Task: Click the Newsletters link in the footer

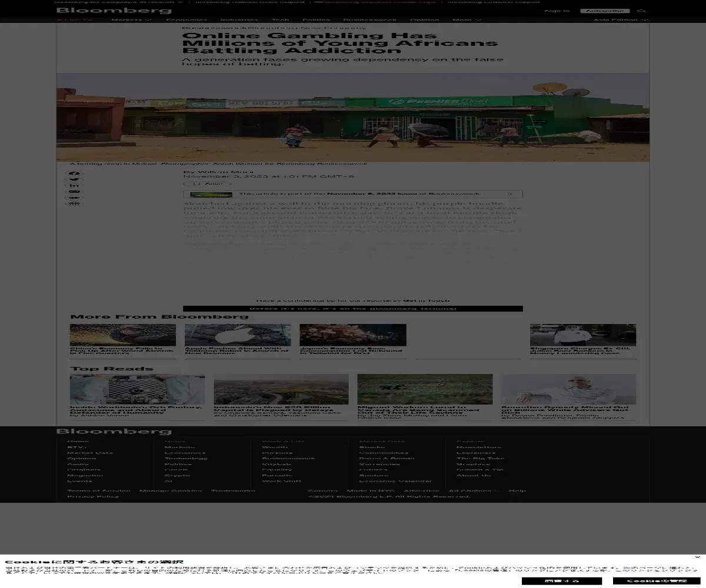Action: [479, 447]
